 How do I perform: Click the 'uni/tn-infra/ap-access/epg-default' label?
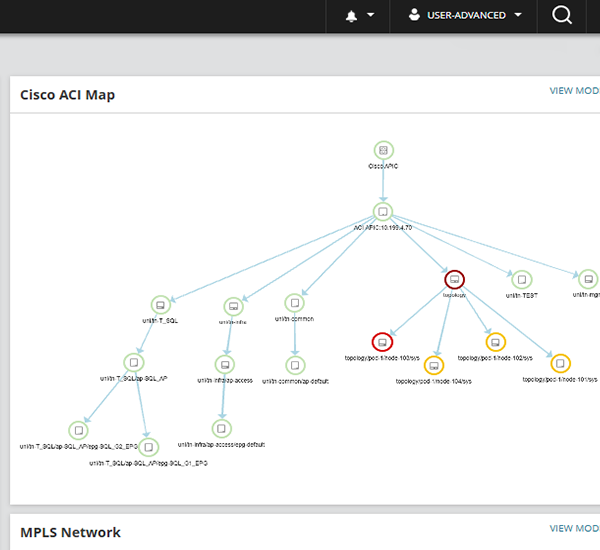[221, 445]
